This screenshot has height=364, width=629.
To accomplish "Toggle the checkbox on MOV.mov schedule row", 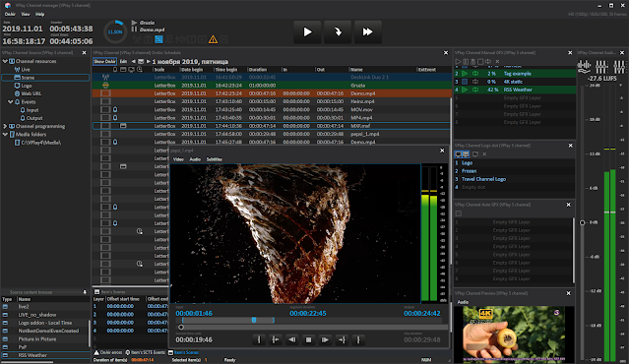I will [105, 109].
